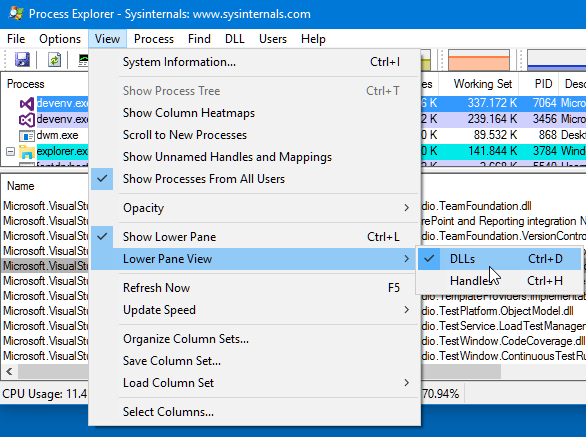This screenshot has width=586, height=437.
Task: Open the File menu
Action: [16, 39]
